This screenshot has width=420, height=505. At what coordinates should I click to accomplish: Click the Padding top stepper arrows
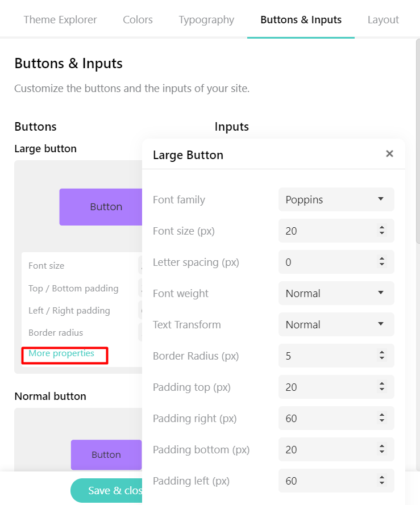click(382, 387)
